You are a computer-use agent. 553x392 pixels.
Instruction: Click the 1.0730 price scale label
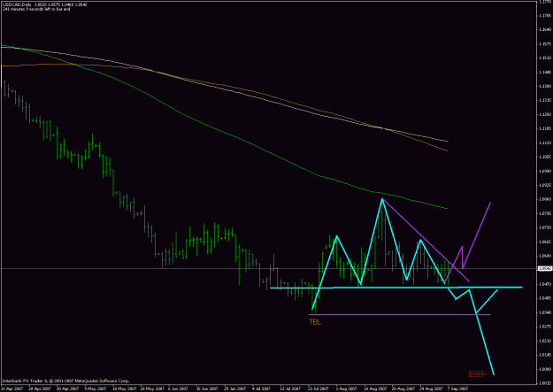(545, 227)
